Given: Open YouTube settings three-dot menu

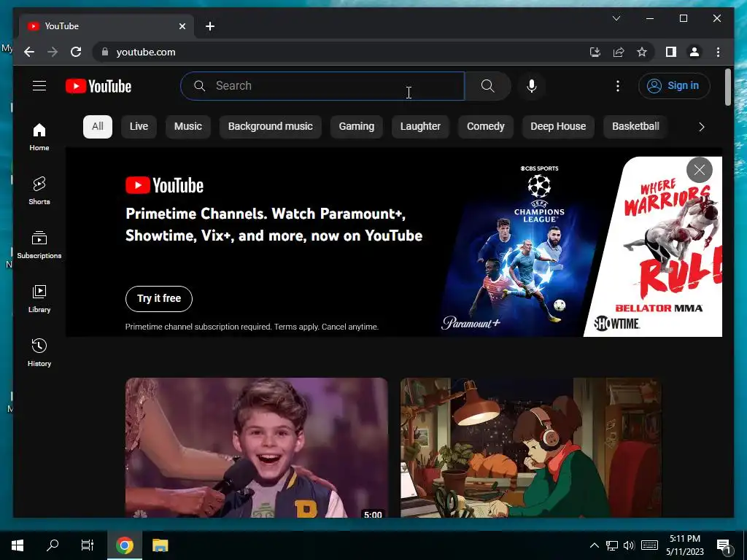Looking at the screenshot, I should click(x=617, y=86).
